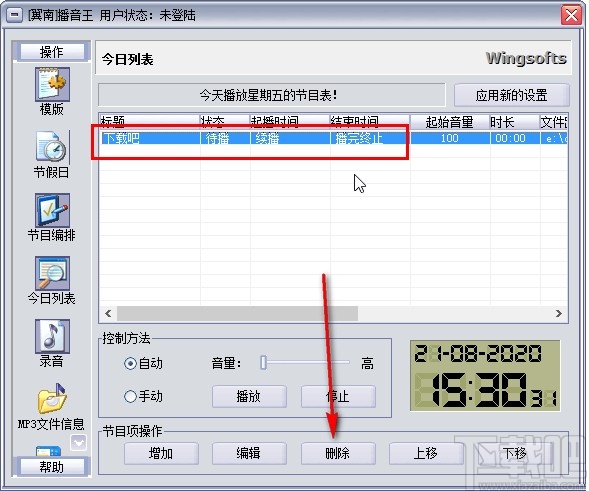Click the 删除 button
The width and height of the screenshot is (589, 491).
click(338, 453)
